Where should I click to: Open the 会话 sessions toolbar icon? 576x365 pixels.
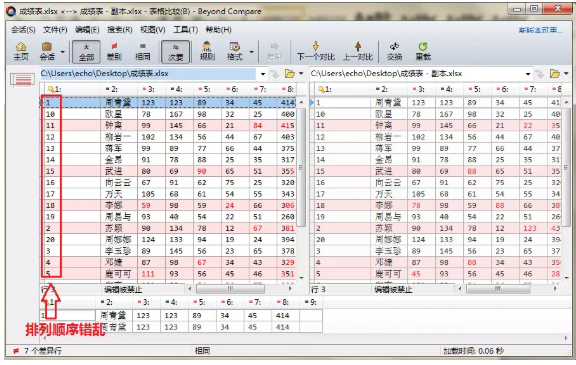click(47, 51)
